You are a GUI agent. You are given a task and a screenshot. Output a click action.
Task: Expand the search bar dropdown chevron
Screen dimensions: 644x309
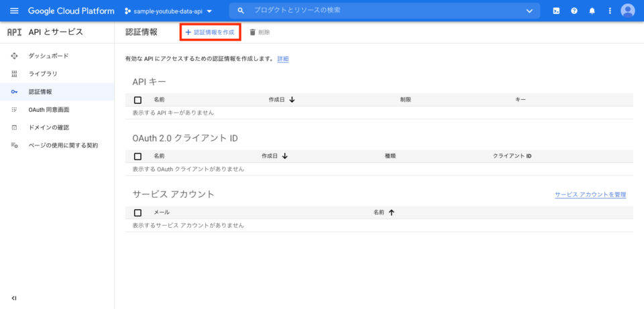coord(529,11)
